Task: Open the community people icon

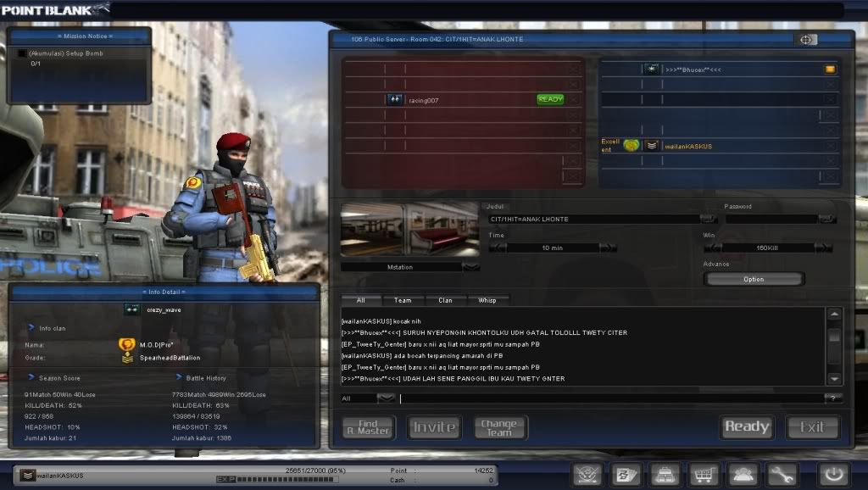Action: [x=743, y=475]
